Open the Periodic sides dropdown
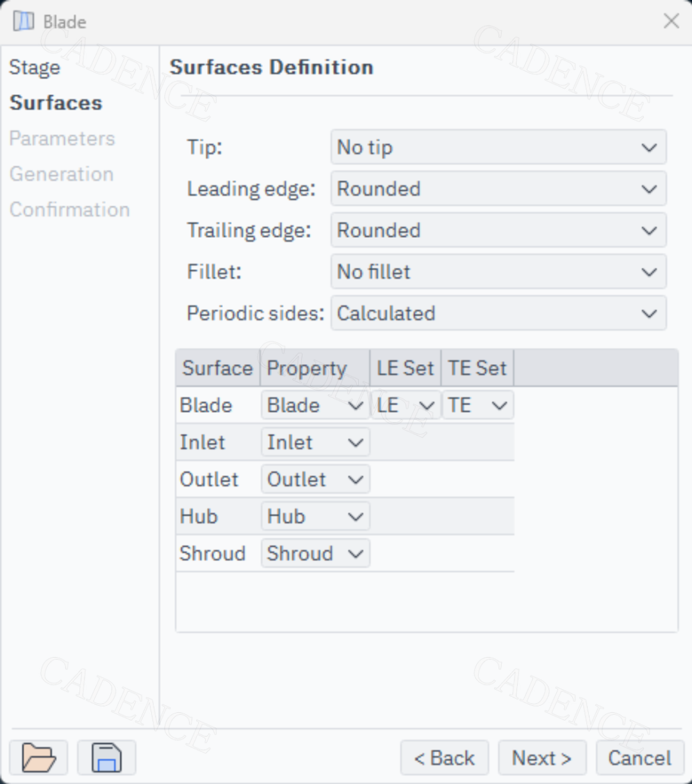This screenshot has height=784, width=692. pyautogui.click(x=498, y=313)
